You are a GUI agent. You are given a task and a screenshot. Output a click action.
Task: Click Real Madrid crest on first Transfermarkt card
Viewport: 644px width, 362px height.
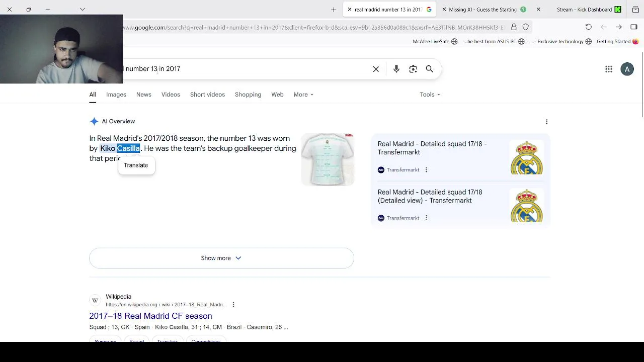(527, 157)
